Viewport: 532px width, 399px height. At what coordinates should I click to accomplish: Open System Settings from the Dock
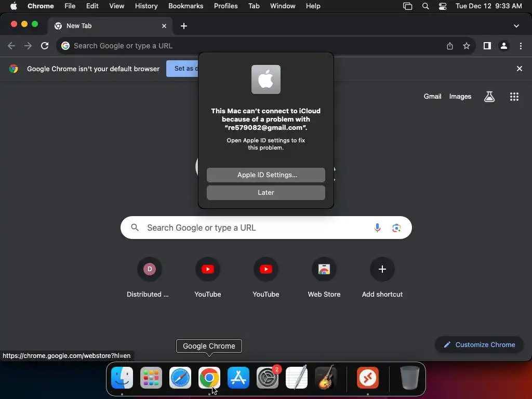click(268, 378)
